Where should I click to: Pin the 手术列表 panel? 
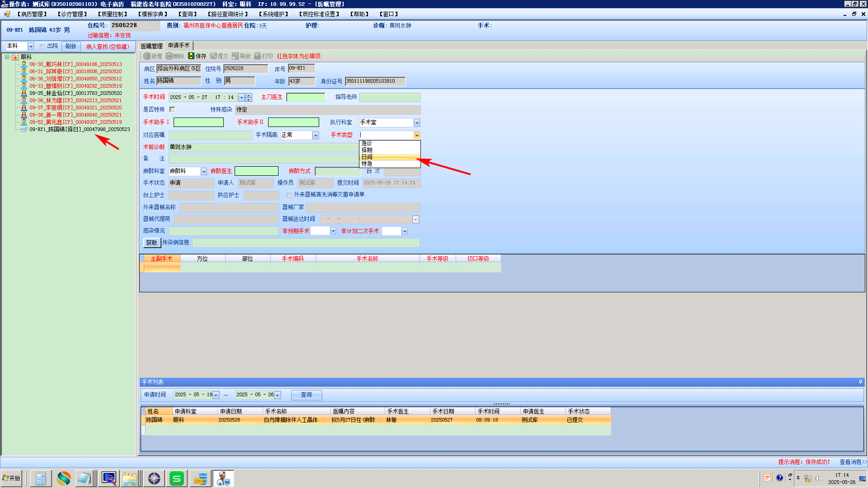pyautogui.click(x=860, y=382)
